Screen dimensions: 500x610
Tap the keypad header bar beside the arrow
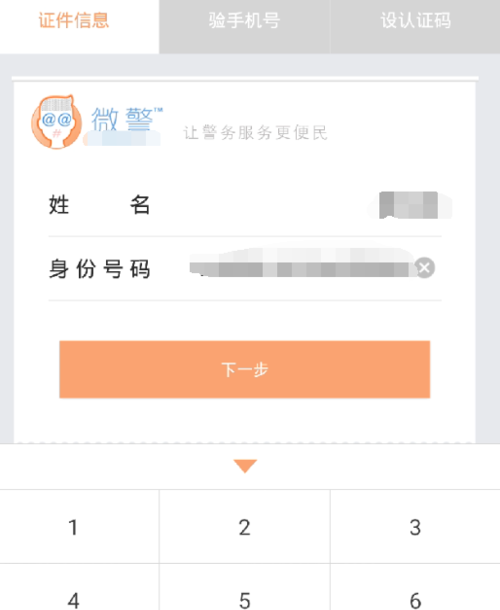click(117, 466)
